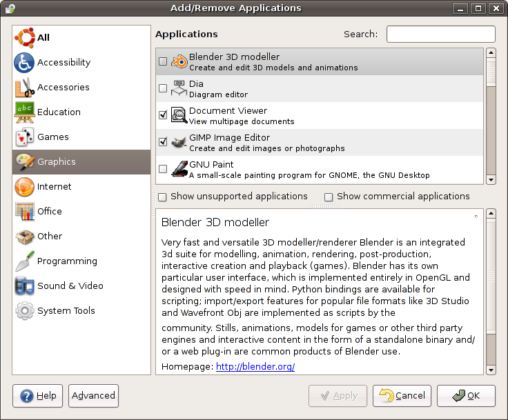The height and width of the screenshot is (420, 508).
Task: Click the Dia diagram editor icon
Action: tap(179, 88)
